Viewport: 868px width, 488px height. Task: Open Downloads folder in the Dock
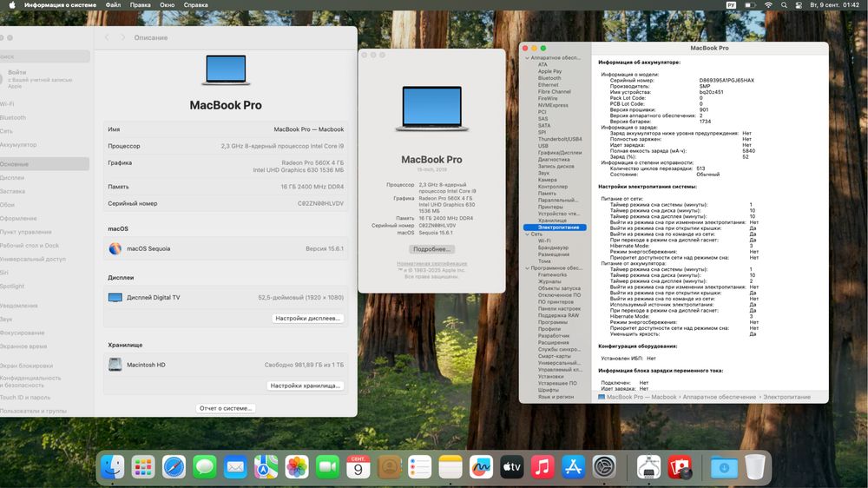tap(724, 467)
